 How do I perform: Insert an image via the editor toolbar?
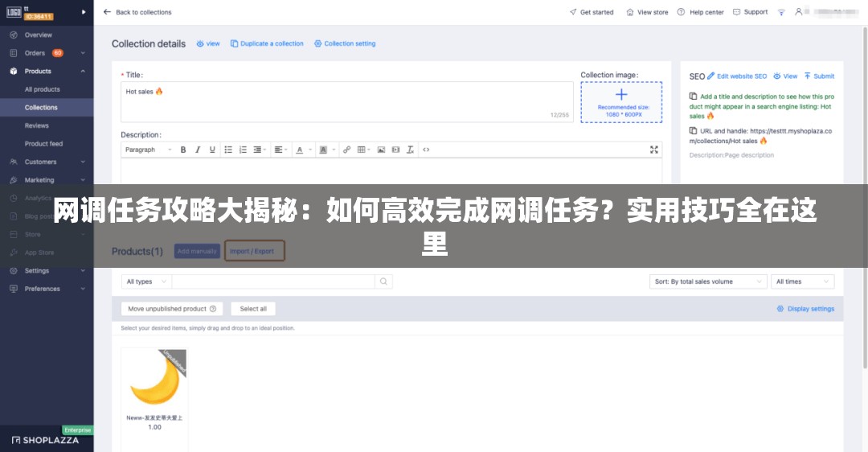pos(381,150)
